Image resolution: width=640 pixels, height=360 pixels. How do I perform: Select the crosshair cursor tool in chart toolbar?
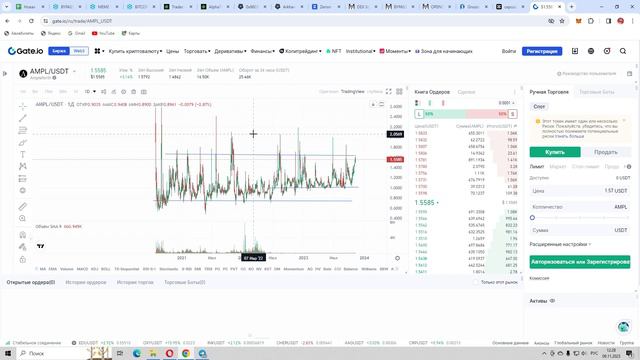tap(23, 107)
